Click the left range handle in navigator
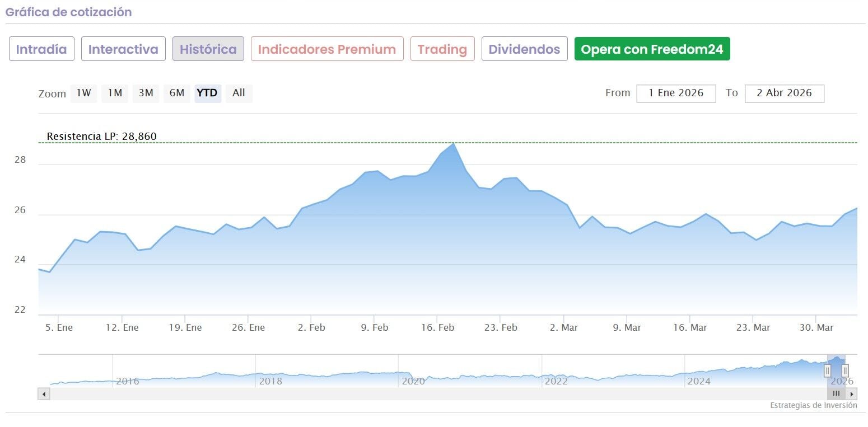The image size is (868, 427). tap(828, 370)
